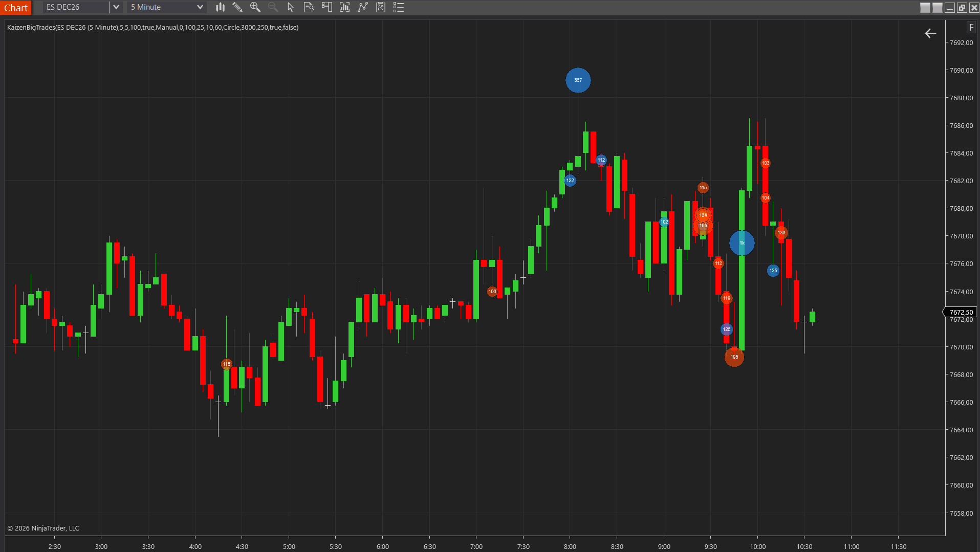Click the blue 1k big trade bubble
Viewport: 980px width, 552px height.
[x=742, y=243]
